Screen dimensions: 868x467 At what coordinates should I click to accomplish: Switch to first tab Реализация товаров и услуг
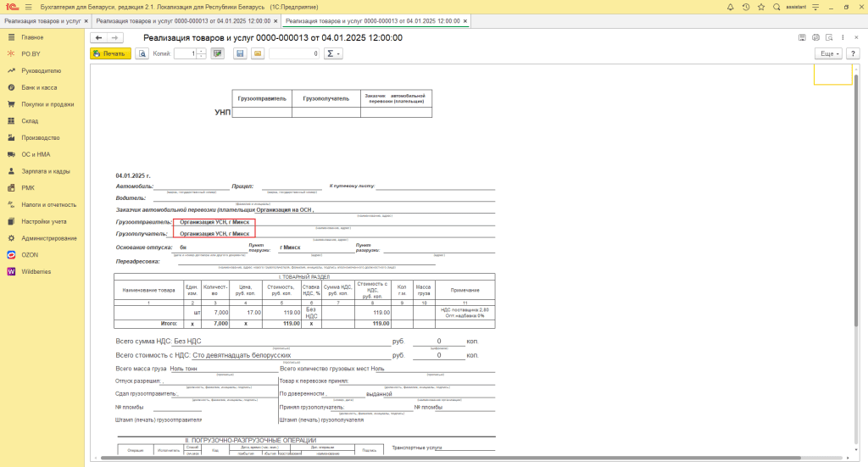pos(42,21)
